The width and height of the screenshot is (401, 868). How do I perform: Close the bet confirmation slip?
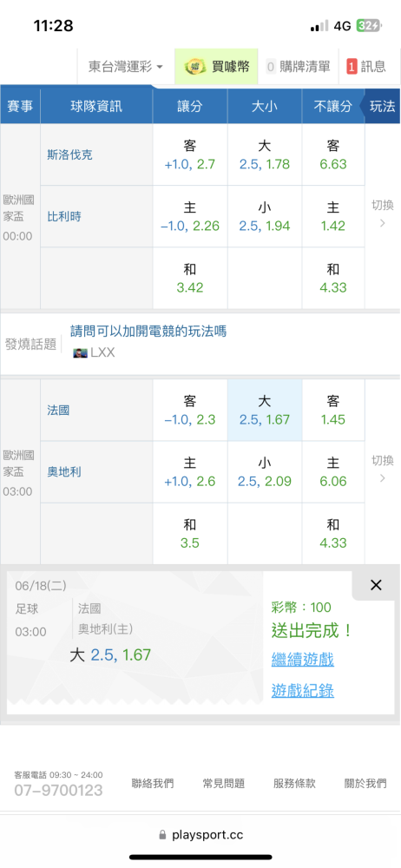point(376,585)
